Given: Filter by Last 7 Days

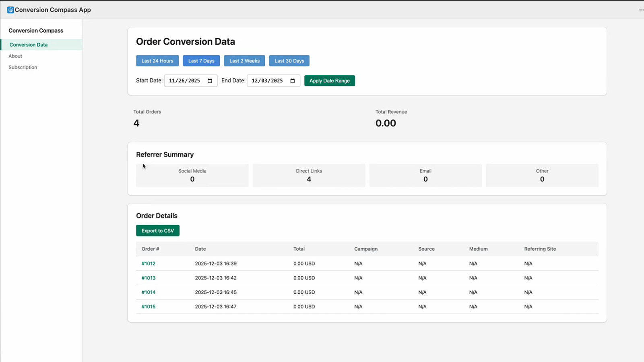Looking at the screenshot, I should pos(201,61).
